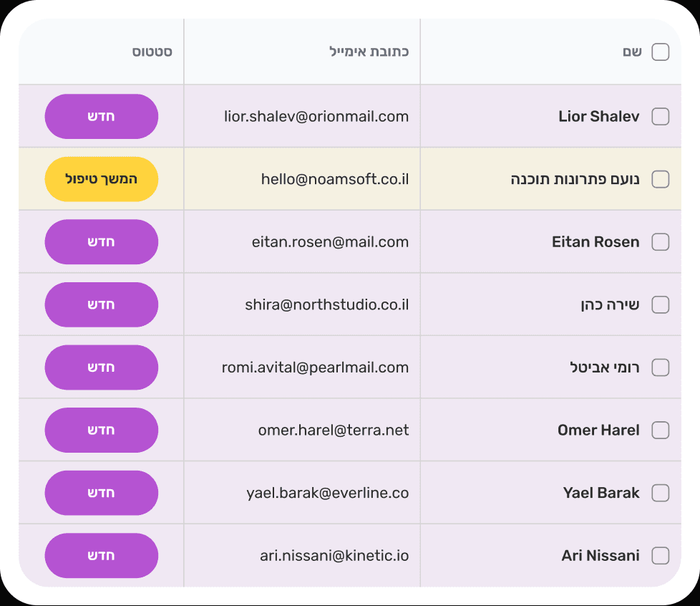The width and height of the screenshot is (700, 606).
Task: Click the eitan.rosen@mail.com email
Action: (x=331, y=242)
